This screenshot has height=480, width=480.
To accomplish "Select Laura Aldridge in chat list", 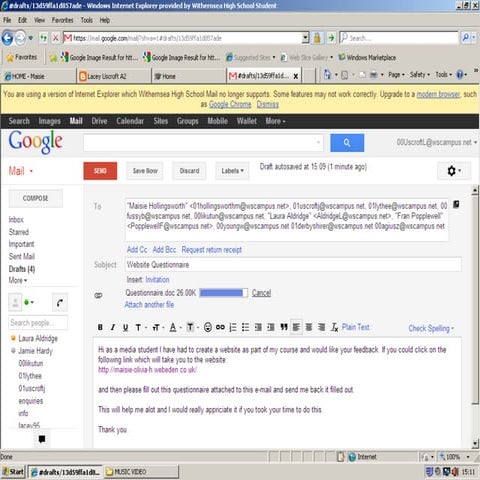I will (x=38, y=338).
